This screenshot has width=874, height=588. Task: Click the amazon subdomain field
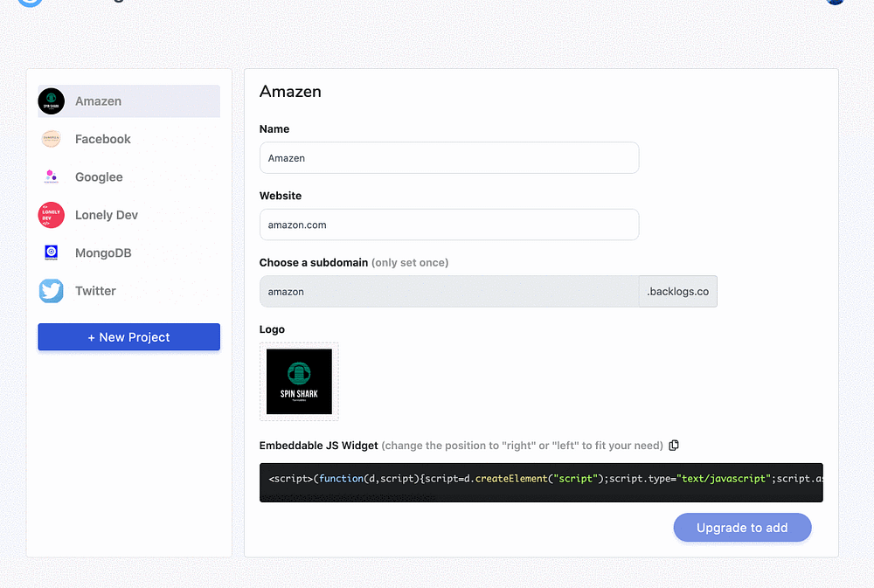(449, 292)
